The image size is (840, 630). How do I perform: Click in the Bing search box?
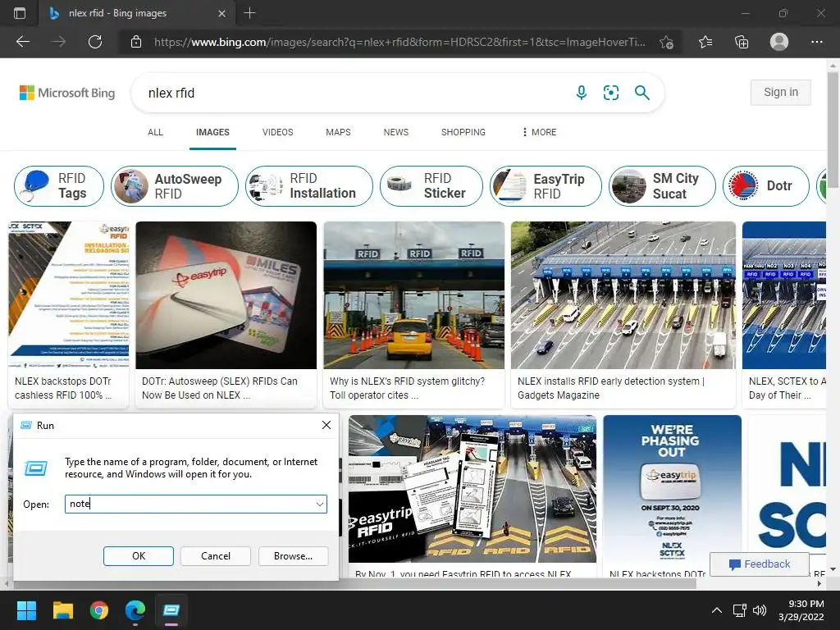(x=354, y=93)
